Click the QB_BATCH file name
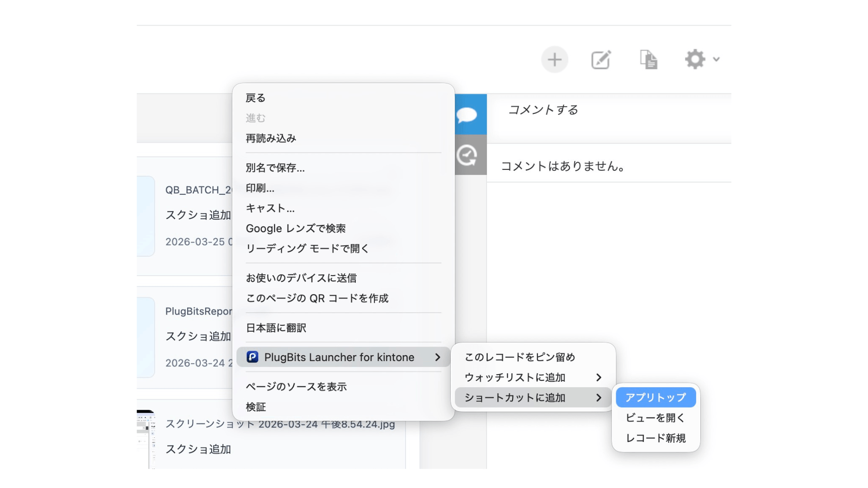 [198, 190]
